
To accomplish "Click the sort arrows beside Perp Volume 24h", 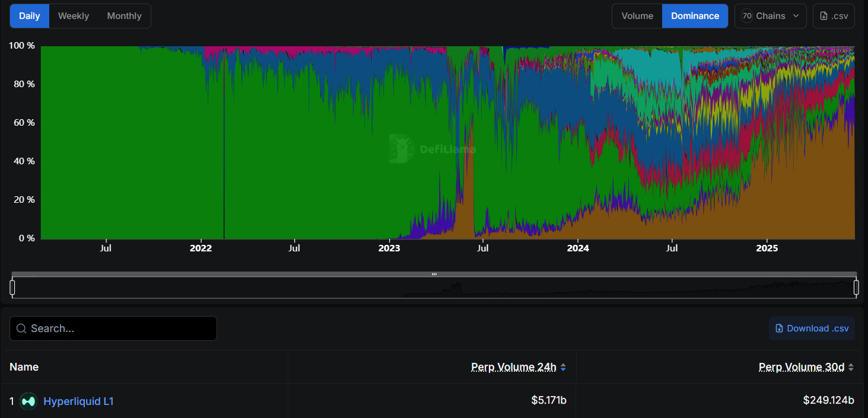I will click(x=564, y=366).
